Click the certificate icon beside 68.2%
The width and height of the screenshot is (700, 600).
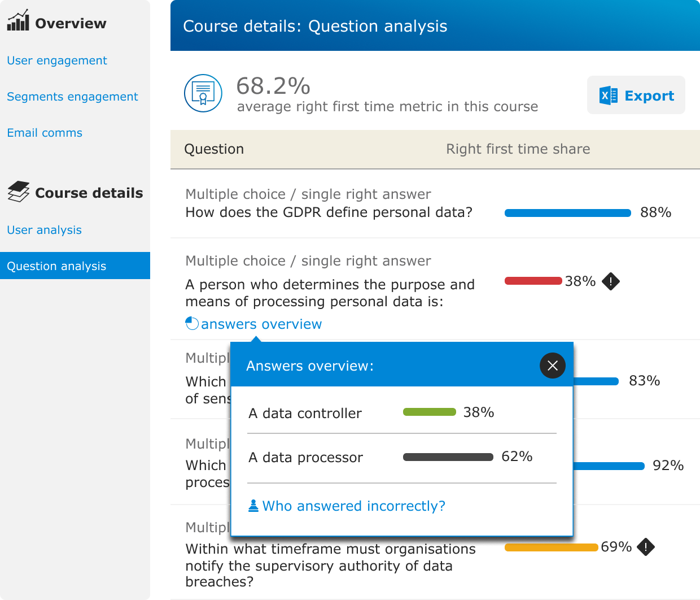(x=203, y=93)
